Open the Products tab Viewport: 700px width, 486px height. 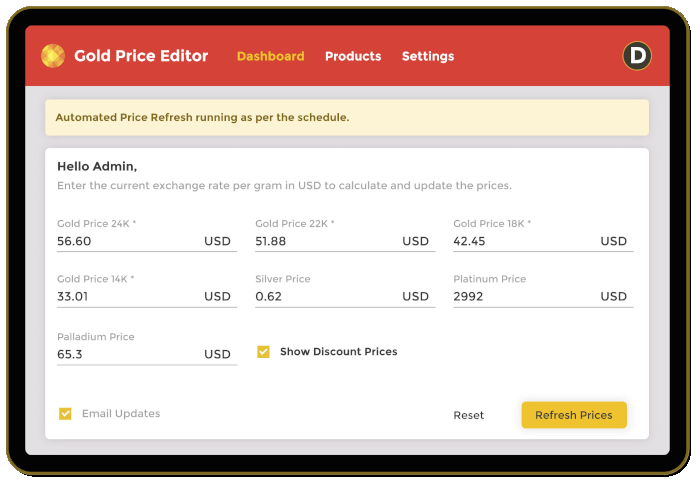tap(353, 56)
